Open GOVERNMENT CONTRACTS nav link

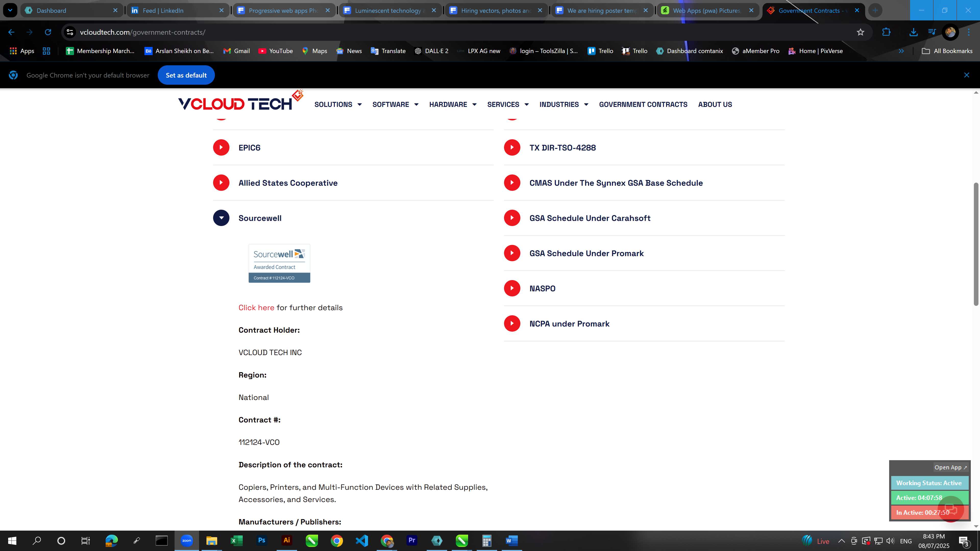(x=643, y=105)
